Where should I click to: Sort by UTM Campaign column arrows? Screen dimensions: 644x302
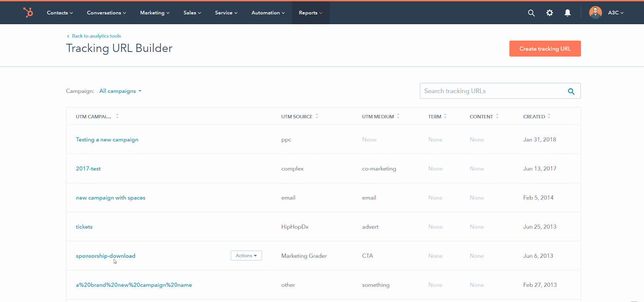[x=117, y=116]
